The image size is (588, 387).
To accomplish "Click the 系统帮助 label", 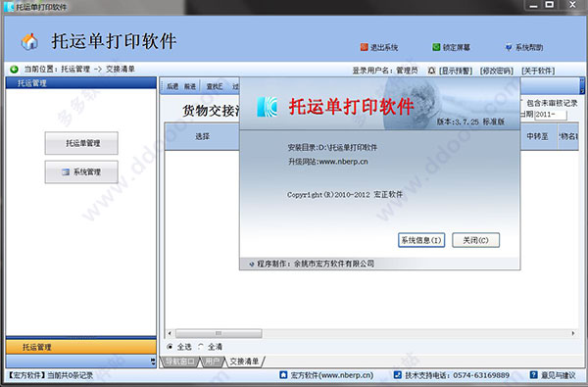I will click(x=529, y=47).
